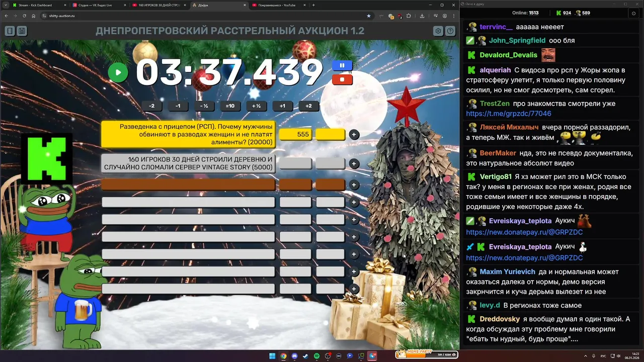Click username alqueriah in chat
This screenshot has height=362, width=644.
click(x=495, y=70)
